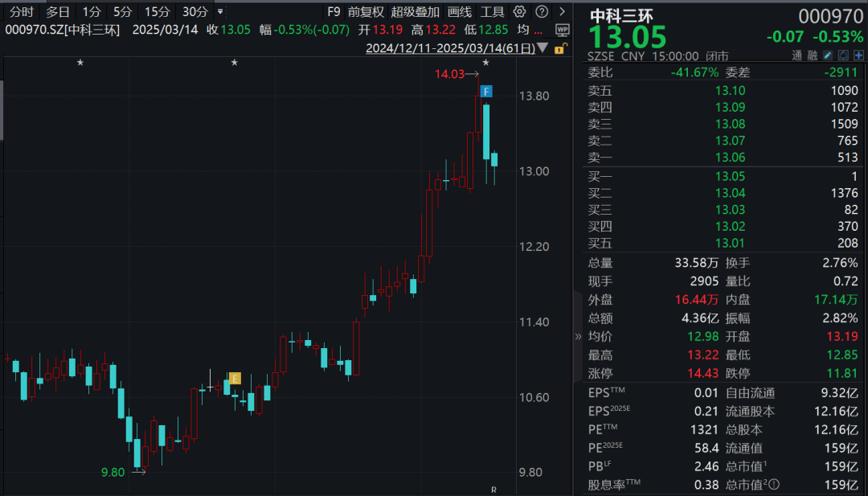Collapse the quote panel with the » handle
The width and height of the screenshot is (868, 496).
(578, 336)
